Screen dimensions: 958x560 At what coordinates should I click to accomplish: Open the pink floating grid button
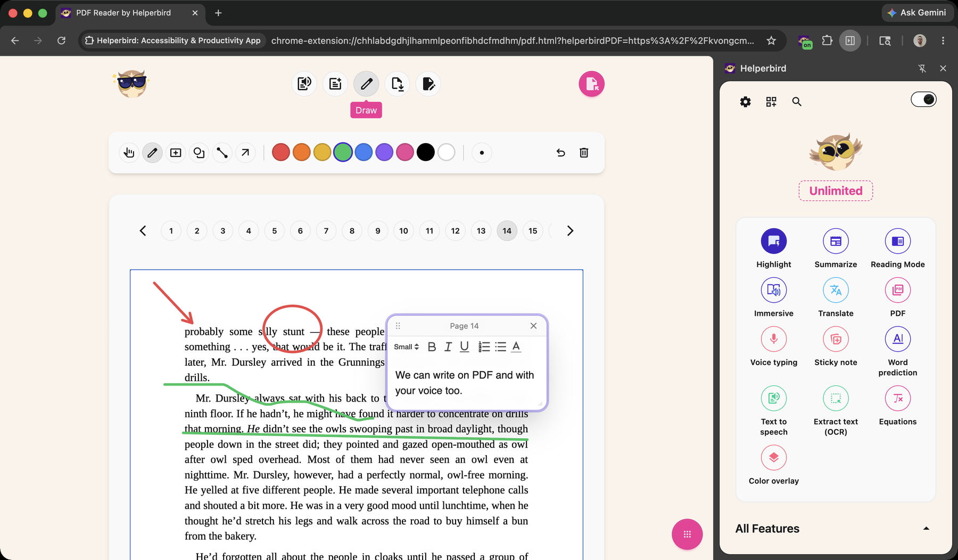(x=687, y=534)
